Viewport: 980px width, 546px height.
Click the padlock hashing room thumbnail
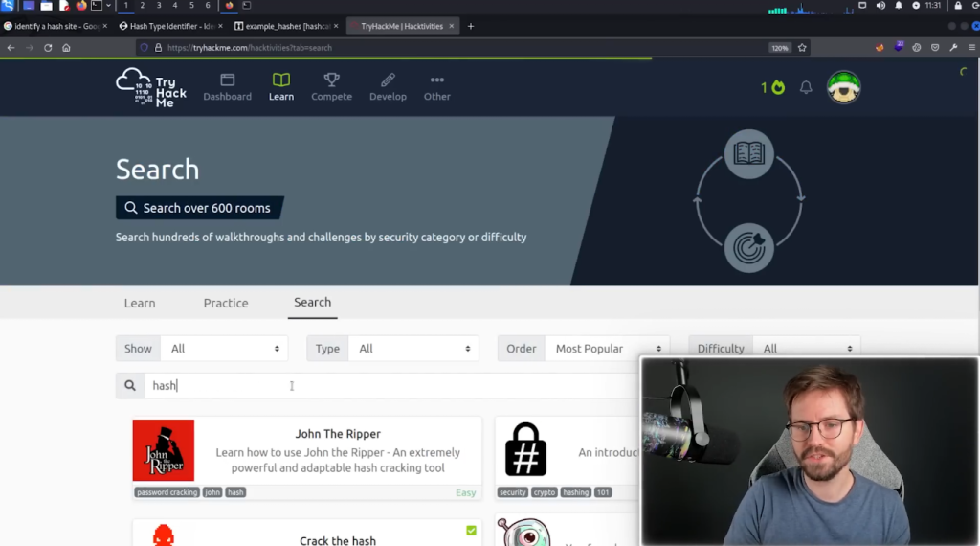coord(525,449)
